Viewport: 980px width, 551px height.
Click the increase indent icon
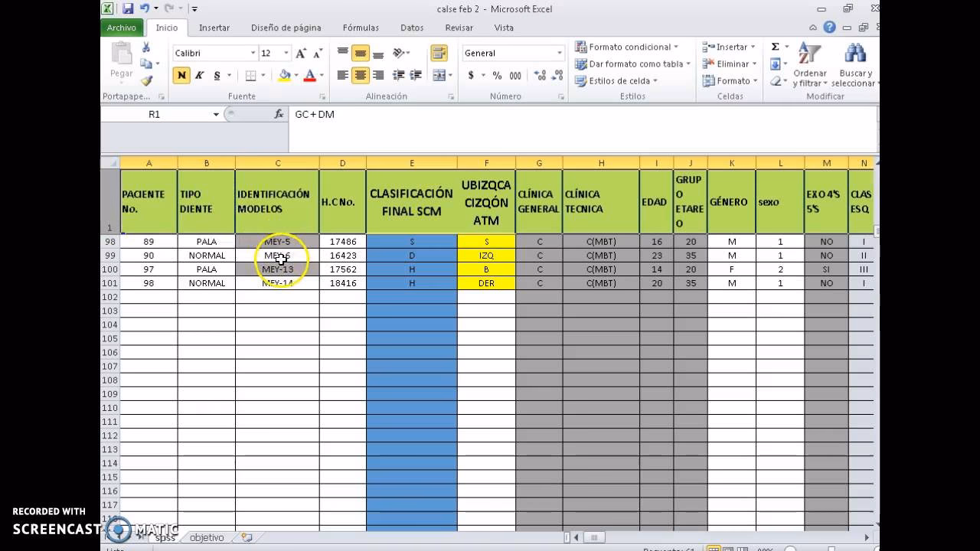pyautogui.click(x=416, y=75)
